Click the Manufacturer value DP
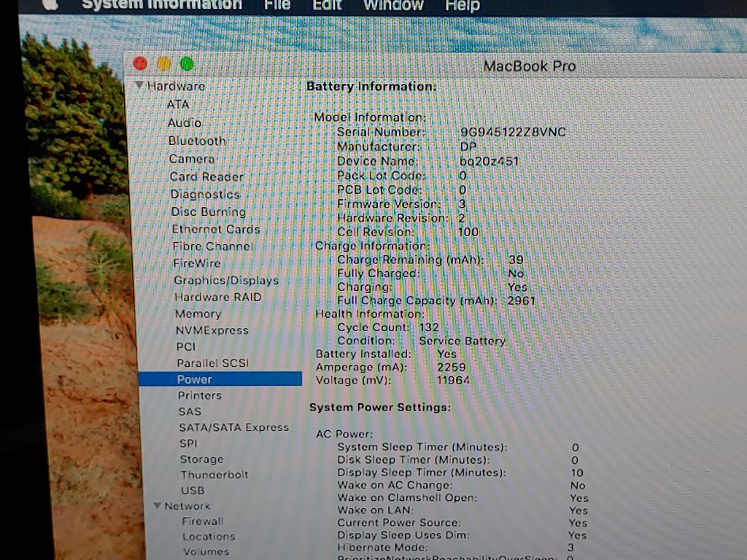The width and height of the screenshot is (747, 560). [468, 147]
